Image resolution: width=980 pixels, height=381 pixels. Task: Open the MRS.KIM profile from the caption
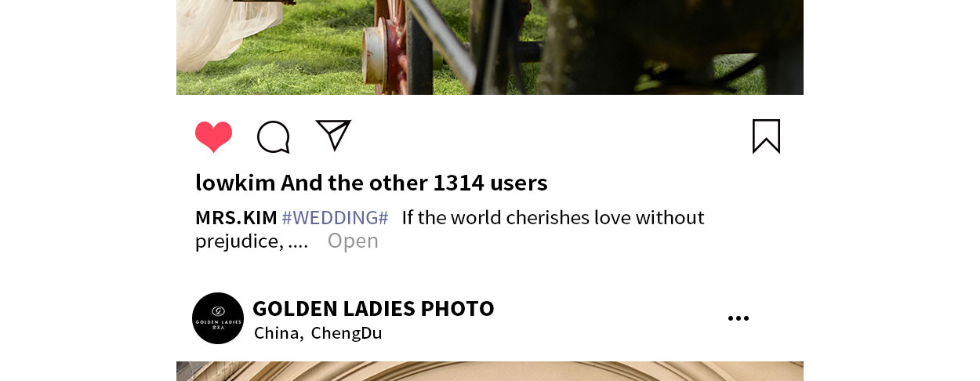236,217
